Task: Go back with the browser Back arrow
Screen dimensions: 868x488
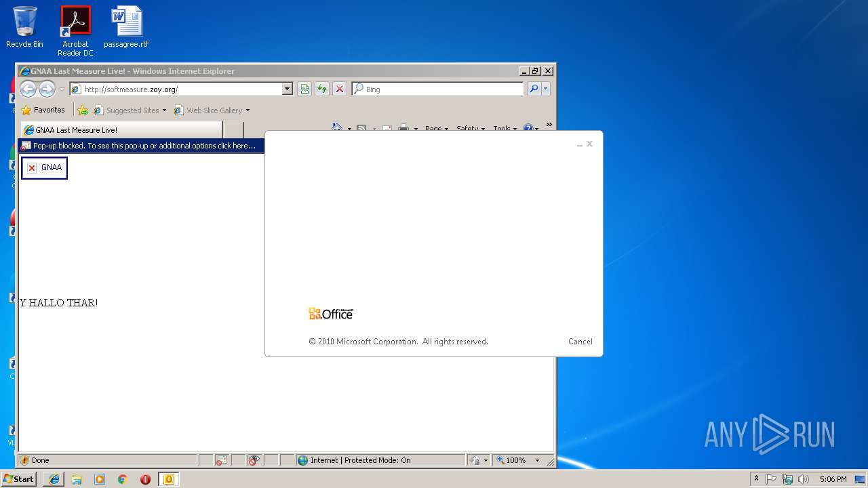Action: [x=28, y=89]
